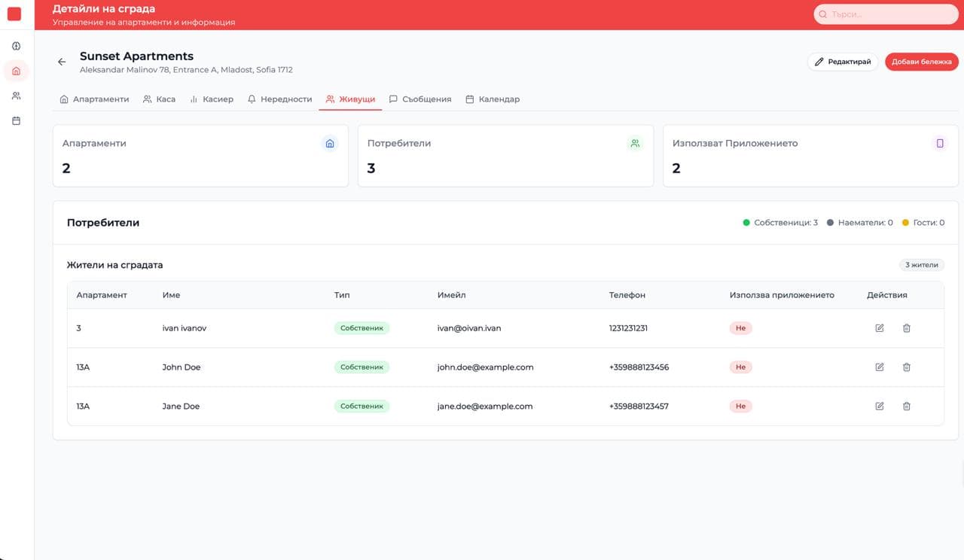The height and width of the screenshot is (560, 964).
Task: Click the Действия column header
Action: pyautogui.click(x=887, y=295)
